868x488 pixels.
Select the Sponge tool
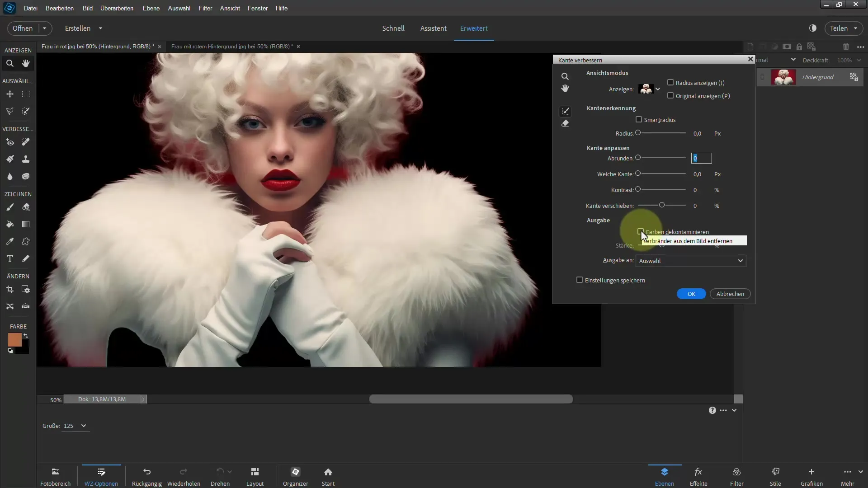coord(26,177)
